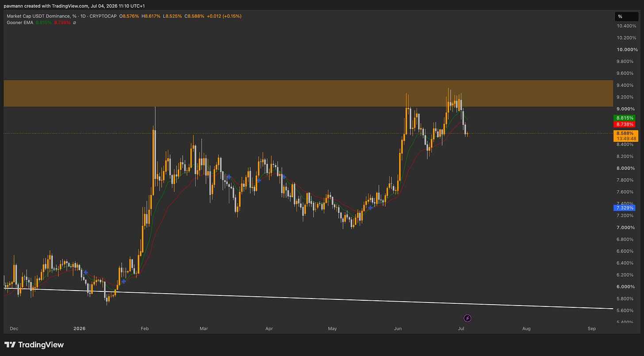Viewport: 644px width, 356px height.
Task: Click the green 8.815% price-axis label
Action: point(624,118)
